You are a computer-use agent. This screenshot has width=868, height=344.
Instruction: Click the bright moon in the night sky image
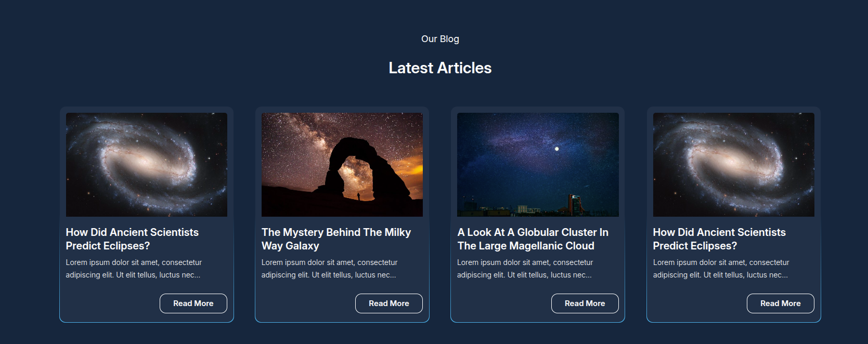tap(556, 149)
